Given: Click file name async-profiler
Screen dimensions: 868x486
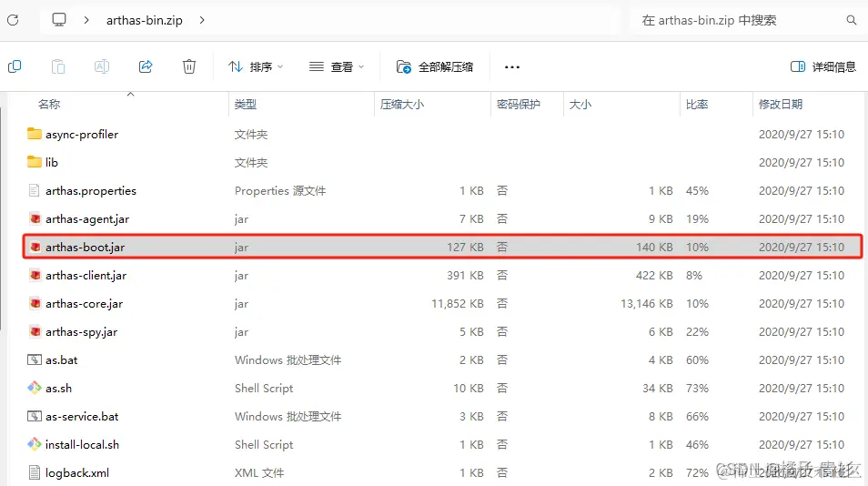Looking at the screenshot, I should [82, 135].
